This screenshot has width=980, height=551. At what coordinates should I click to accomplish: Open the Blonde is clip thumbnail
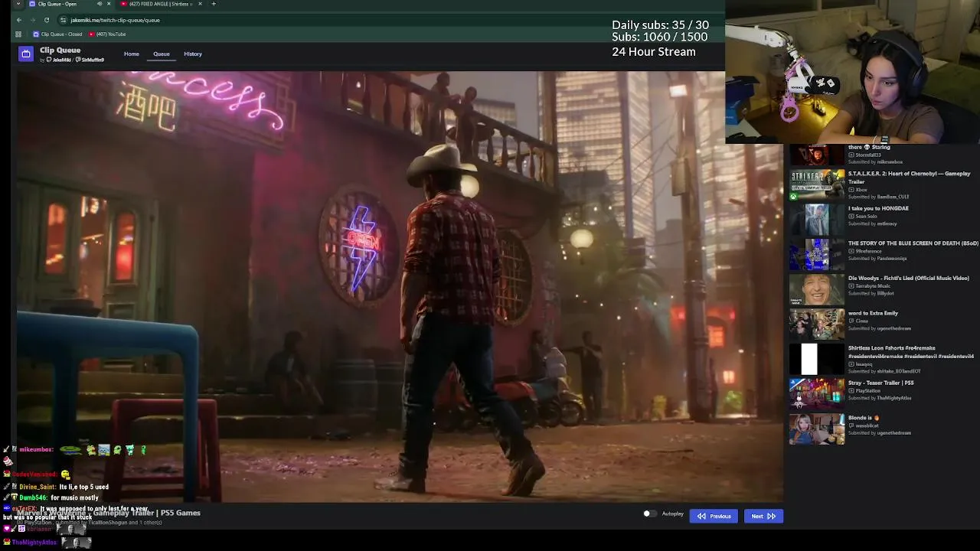817,429
